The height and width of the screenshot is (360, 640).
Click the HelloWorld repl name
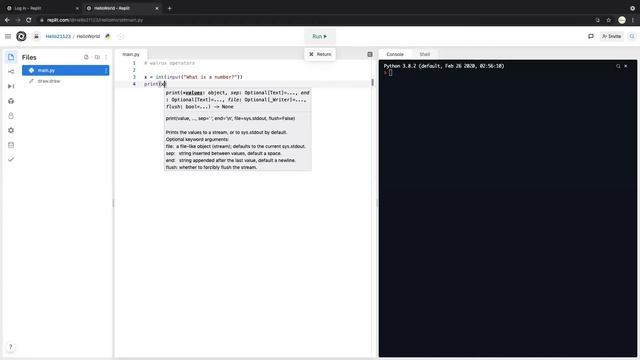click(88, 36)
